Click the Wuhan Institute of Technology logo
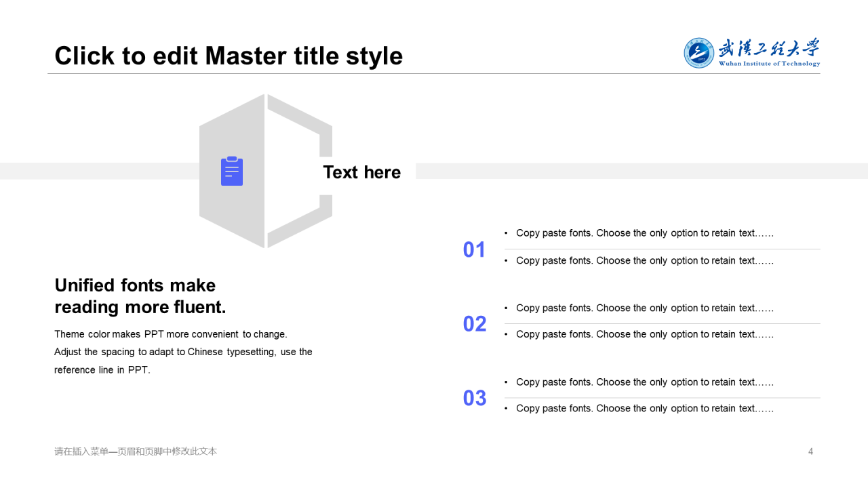Screen dimensions: 868x488 pyautogui.click(x=751, y=53)
